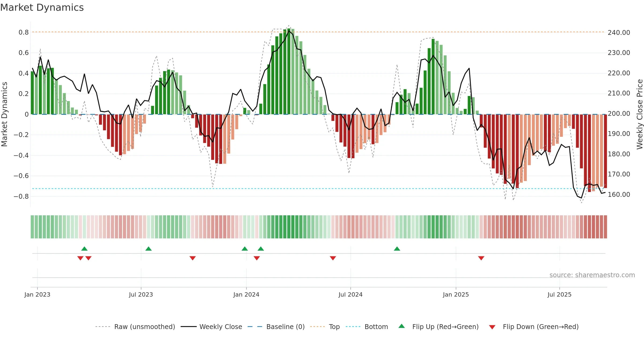Click the flip down marker just before Jul 2024
Image resolution: width=644 pixels, height=362 pixels.
pos(333,258)
